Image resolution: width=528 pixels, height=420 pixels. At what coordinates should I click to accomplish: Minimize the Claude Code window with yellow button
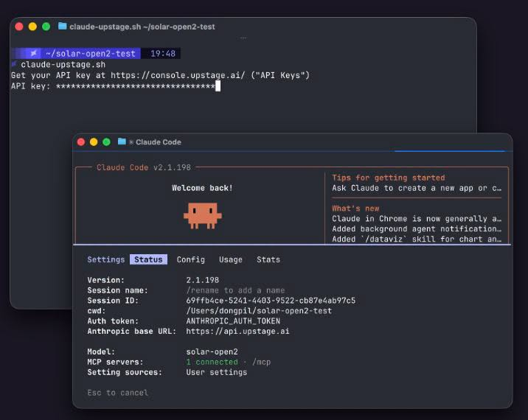coord(94,142)
